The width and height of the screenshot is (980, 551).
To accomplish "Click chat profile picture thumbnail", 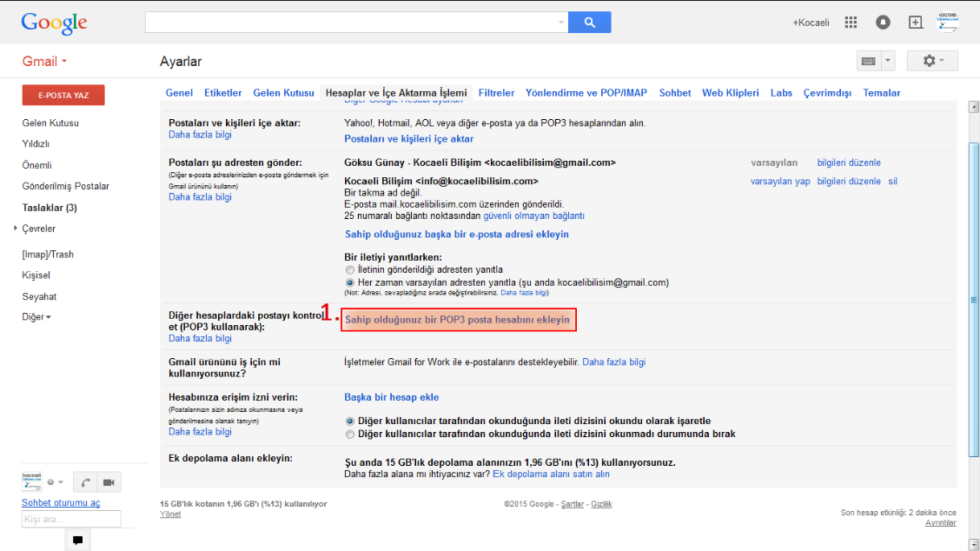I will pos(32,481).
